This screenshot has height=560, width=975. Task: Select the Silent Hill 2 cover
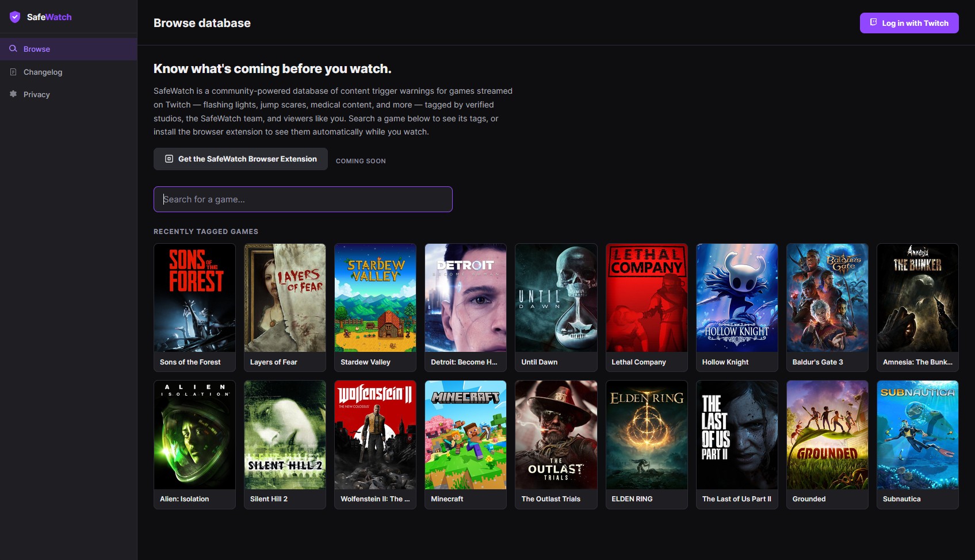click(x=285, y=435)
